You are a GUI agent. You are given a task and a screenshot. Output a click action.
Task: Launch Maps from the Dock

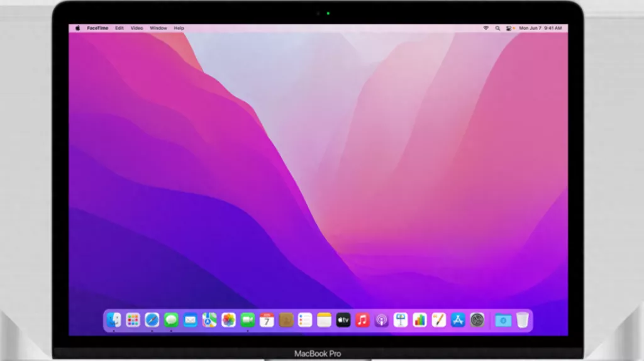[209, 320]
